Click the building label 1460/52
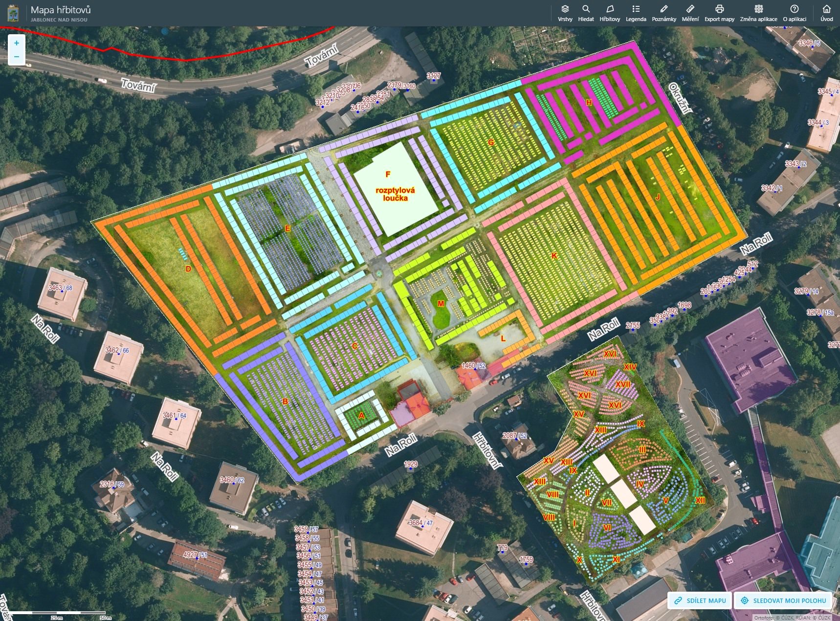 [x=473, y=366]
